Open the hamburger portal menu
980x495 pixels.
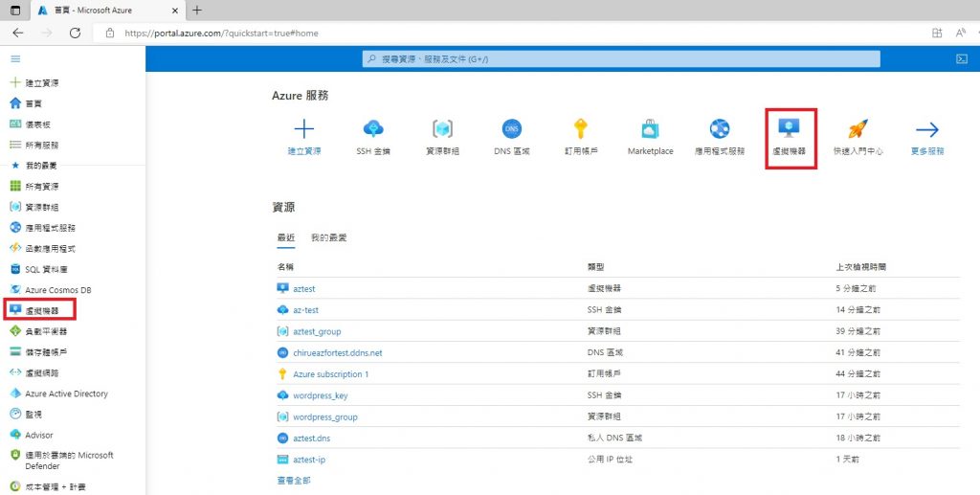click(15, 58)
